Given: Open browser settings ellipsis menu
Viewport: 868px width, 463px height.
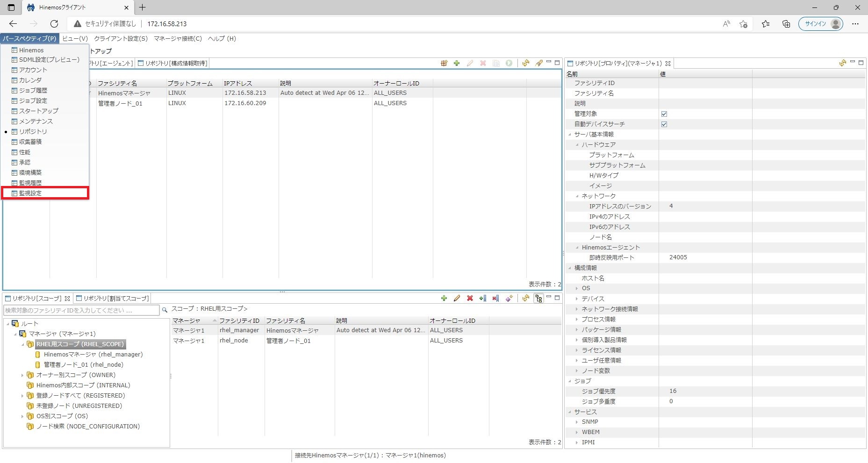Looking at the screenshot, I should tap(855, 24).
